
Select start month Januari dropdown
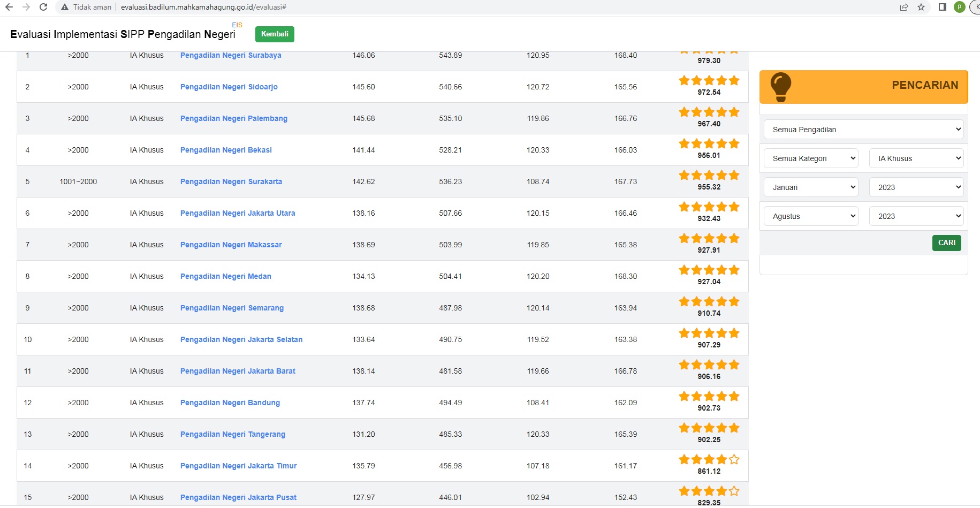click(811, 187)
